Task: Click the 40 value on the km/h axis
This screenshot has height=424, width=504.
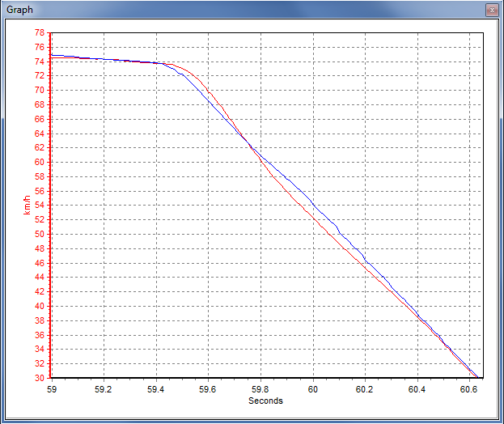Action: (x=40, y=307)
